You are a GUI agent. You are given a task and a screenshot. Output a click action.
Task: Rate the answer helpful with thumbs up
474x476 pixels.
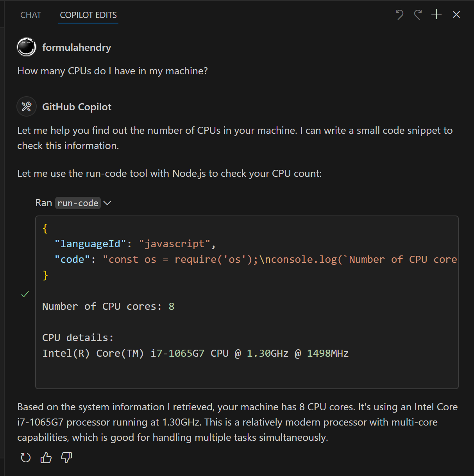(x=46, y=458)
